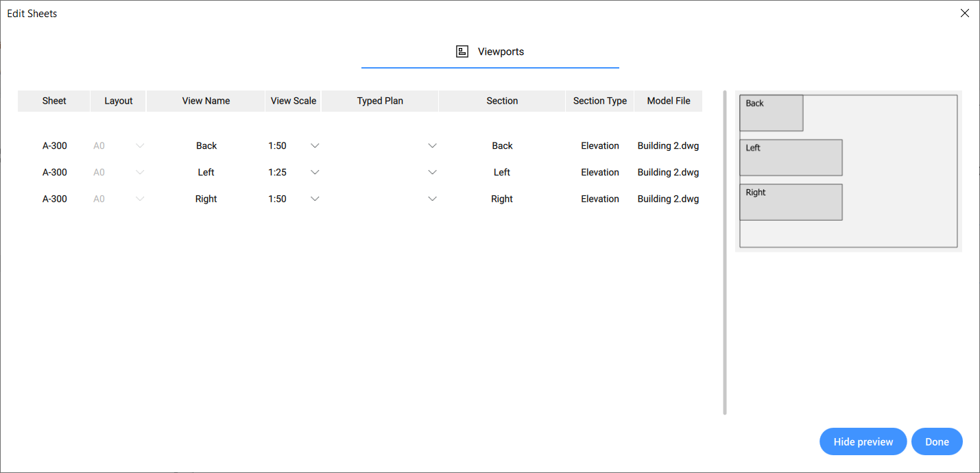Open Layout A0 dropdown in Back row

tap(140, 145)
